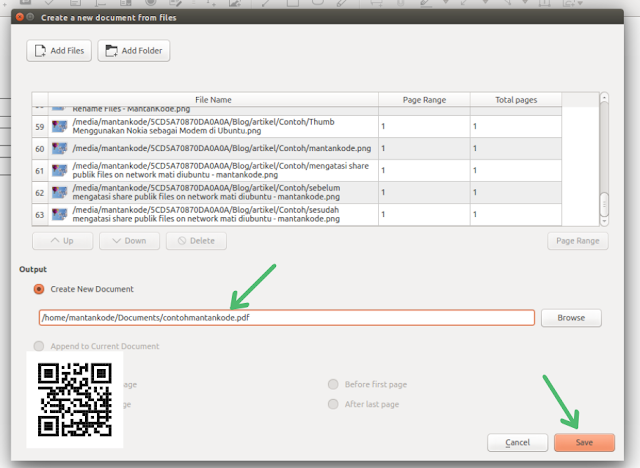This screenshot has height=468, width=640.
Task: Select Create New Document radio button
Action: [39, 289]
